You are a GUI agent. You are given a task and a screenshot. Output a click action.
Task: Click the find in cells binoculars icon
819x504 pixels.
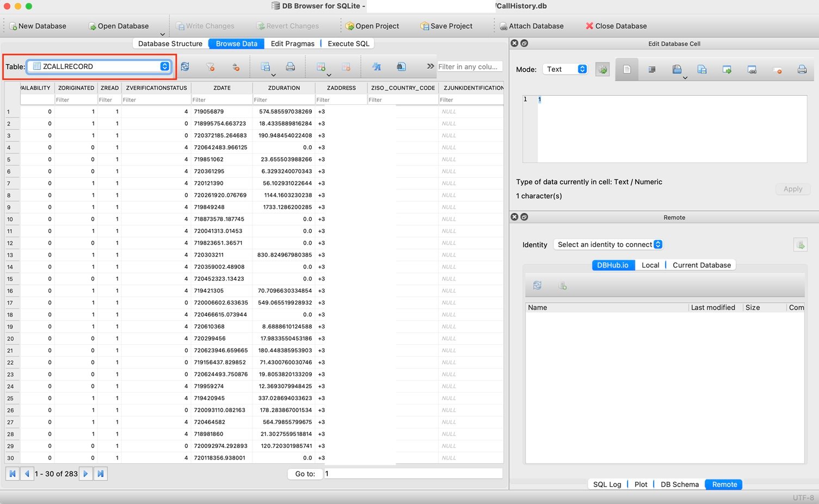click(401, 66)
